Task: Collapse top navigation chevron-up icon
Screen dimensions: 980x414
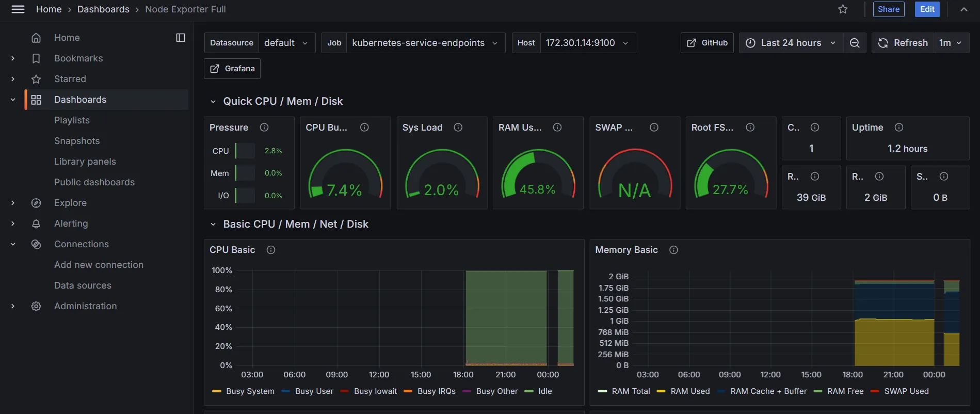Action: (963, 9)
